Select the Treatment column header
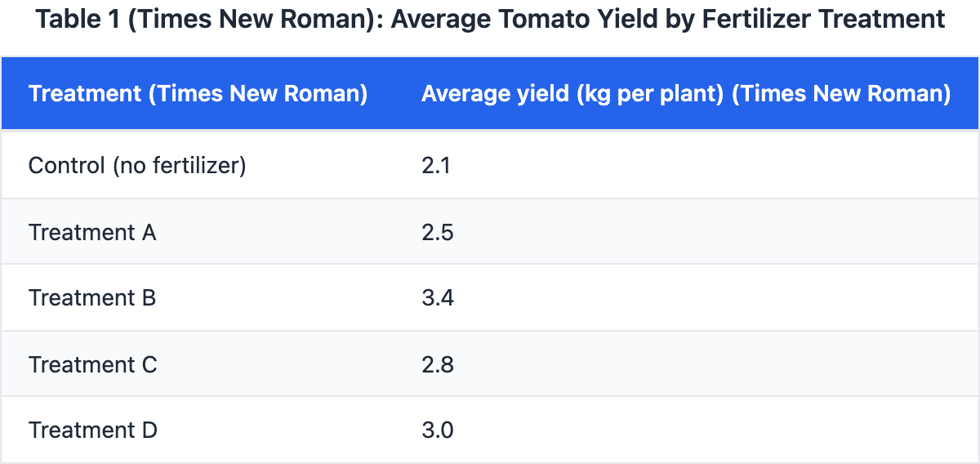 198,94
